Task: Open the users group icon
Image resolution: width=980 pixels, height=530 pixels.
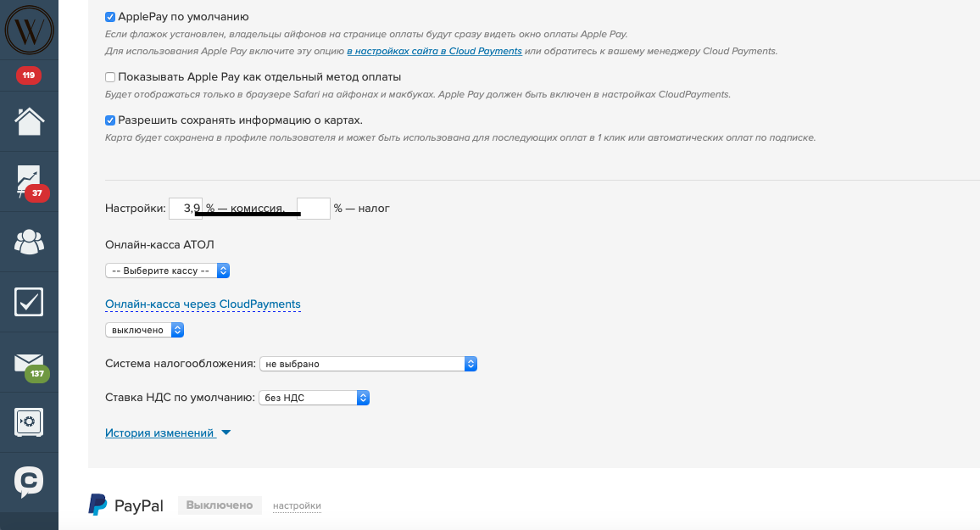Action: 29,242
